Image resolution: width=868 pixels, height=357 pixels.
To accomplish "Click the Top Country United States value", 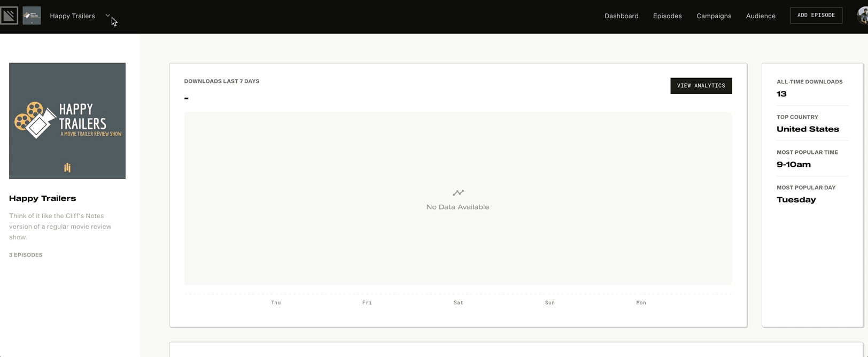I will tap(808, 129).
